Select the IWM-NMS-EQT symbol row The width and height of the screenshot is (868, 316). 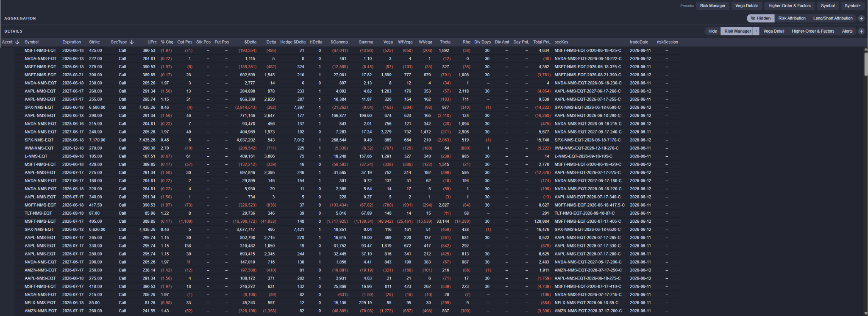[x=39, y=148]
